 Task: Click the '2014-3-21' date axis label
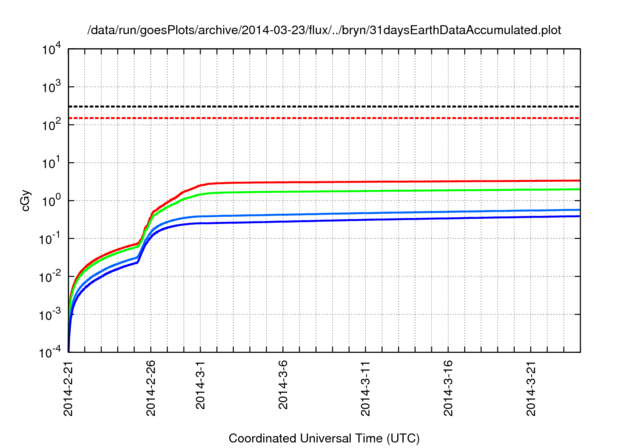point(531,388)
